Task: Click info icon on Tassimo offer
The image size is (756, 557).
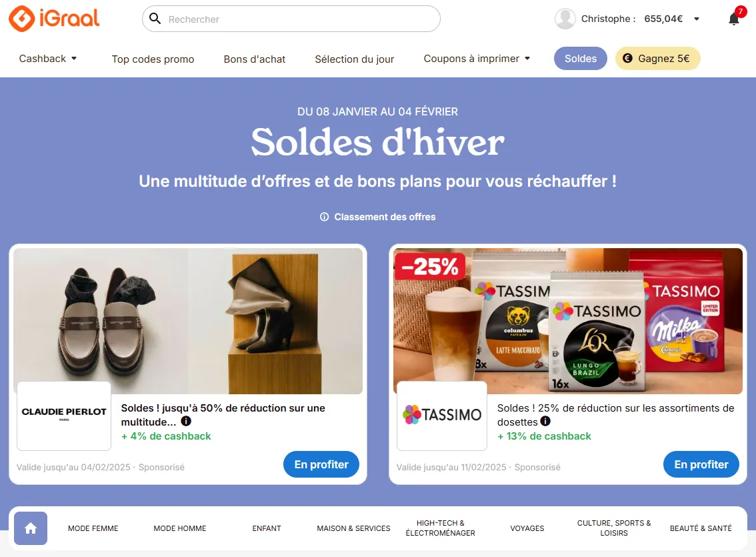Action: pyautogui.click(x=545, y=421)
